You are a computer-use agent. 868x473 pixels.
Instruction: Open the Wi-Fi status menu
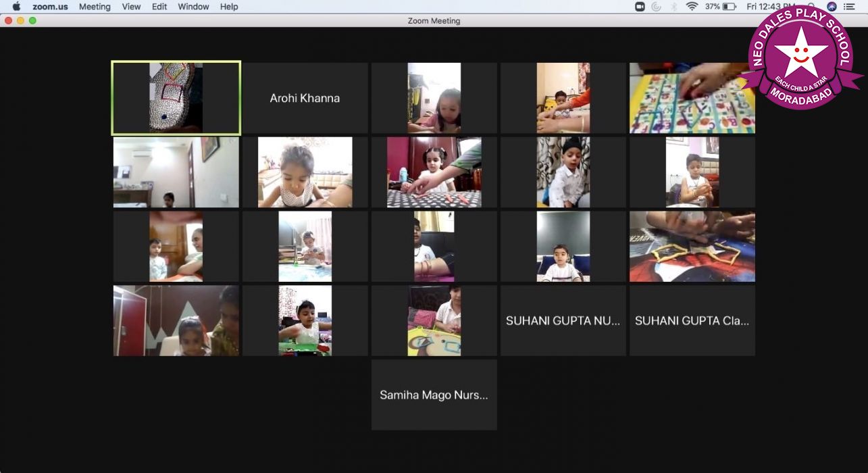point(692,7)
